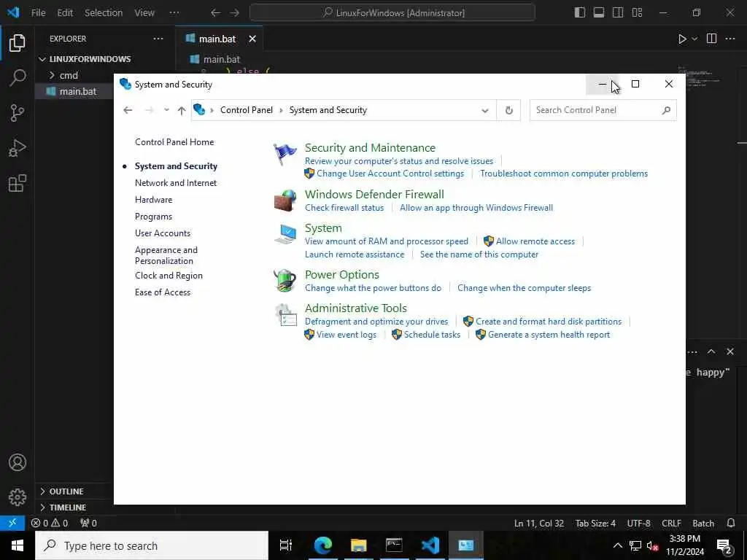Image resolution: width=747 pixels, height=560 pixels.
Task: Click the Windows Defender Firewall brick icon
Action: coord(285,201)
